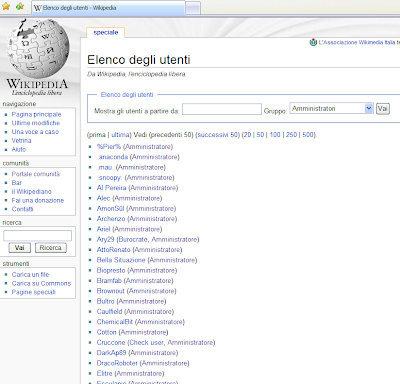
Task: Click the green-plus star bookmark icon
Action: pyautogui.click(x=20, y=6)
